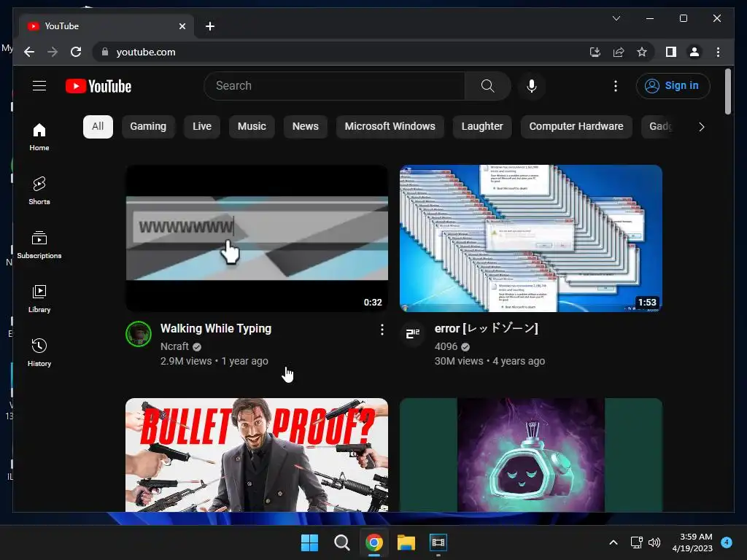Screen dimensions: 747x560
Task: View site information lock icon
Action: coord(105,52)
